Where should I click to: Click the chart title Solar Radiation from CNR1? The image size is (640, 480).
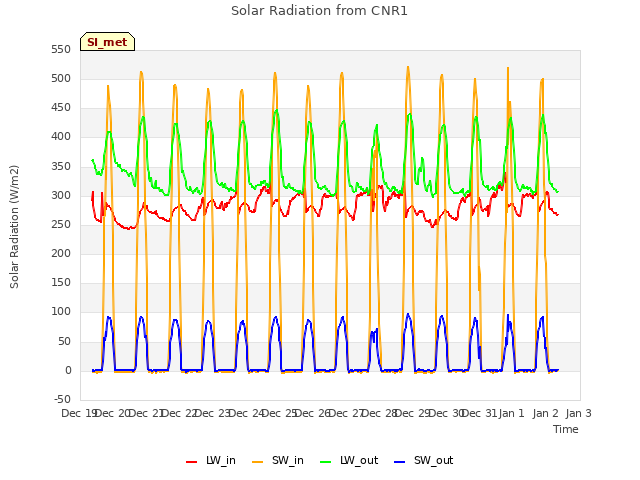319,11
